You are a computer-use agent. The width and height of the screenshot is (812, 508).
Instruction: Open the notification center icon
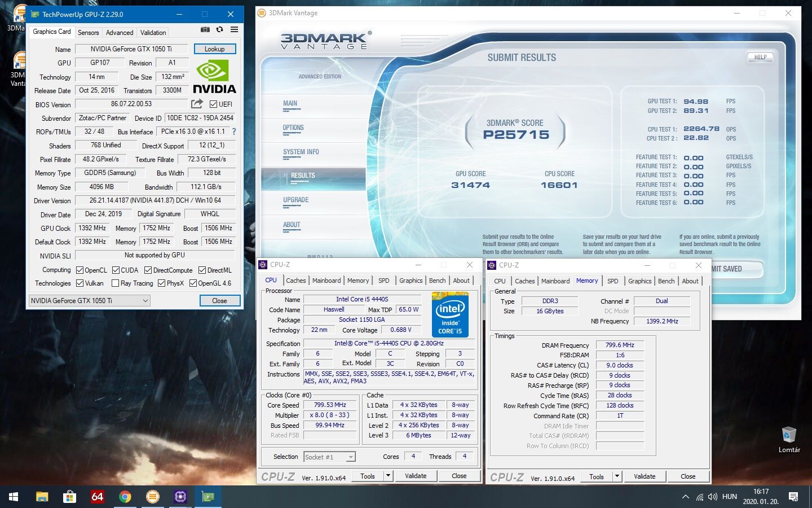click(793, 497)
